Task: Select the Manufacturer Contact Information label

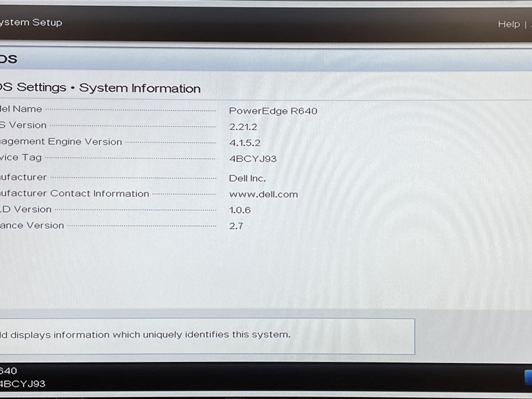Action: tap(74, 194)
